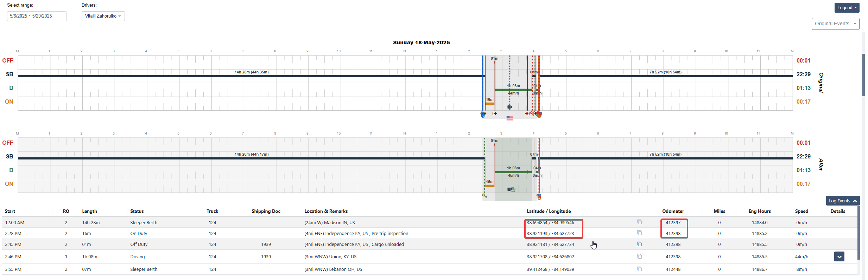Viewport: 868px width, 280px height.
Task: Click the green key icon under the After graph
Action: (484, 196)
